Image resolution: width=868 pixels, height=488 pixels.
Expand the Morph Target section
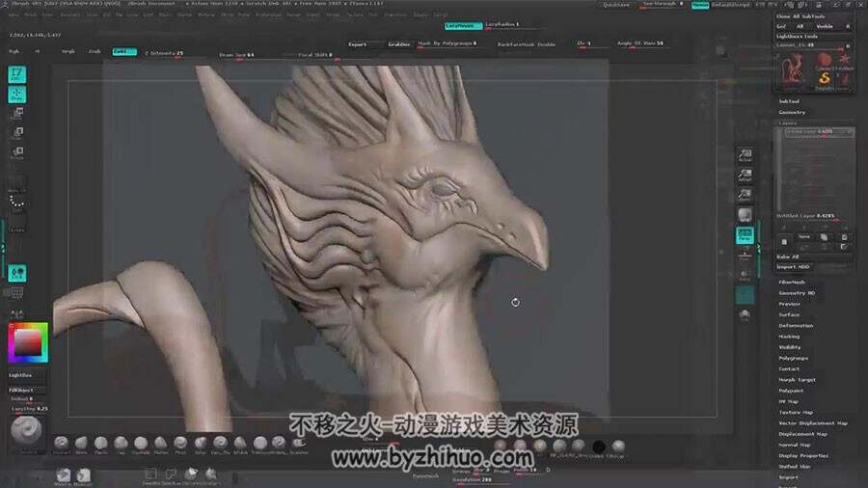[x=798, y=380]
